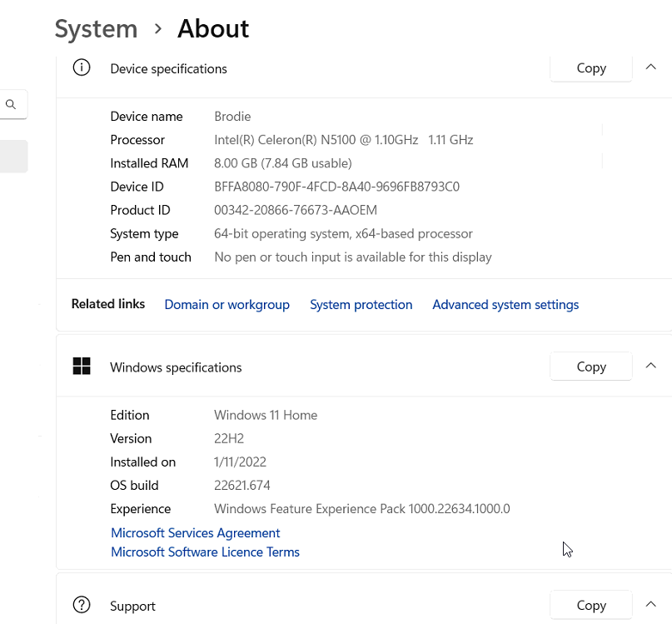Click the About breadcrumb title
672x624 pixels.
click(213, 28)
